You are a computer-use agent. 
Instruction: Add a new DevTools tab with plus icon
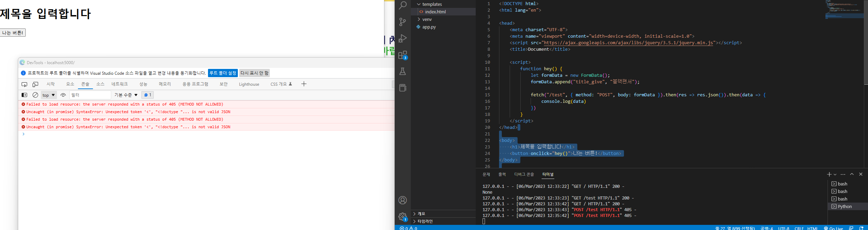[304, 84]
